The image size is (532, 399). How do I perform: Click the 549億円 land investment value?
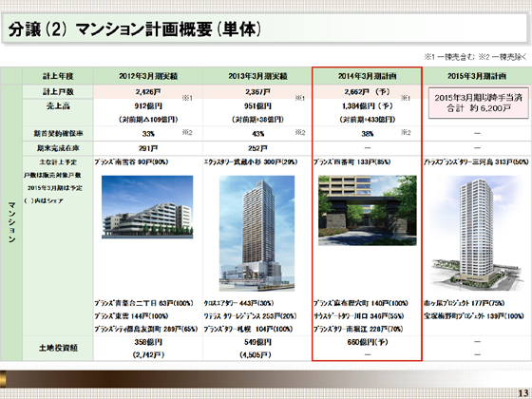257,342
